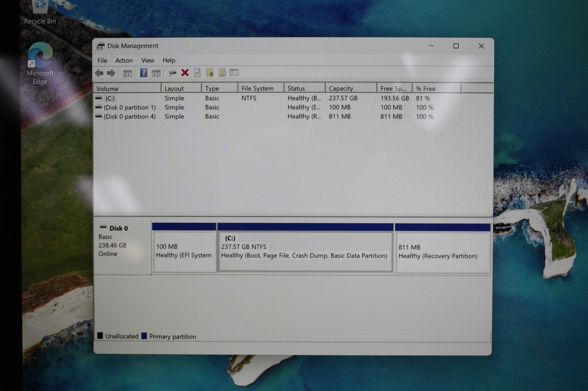The image size is (588, 391).
Task: Click drive icon beside Disk 0 partition 1
Action: click(x=99, y=107)
